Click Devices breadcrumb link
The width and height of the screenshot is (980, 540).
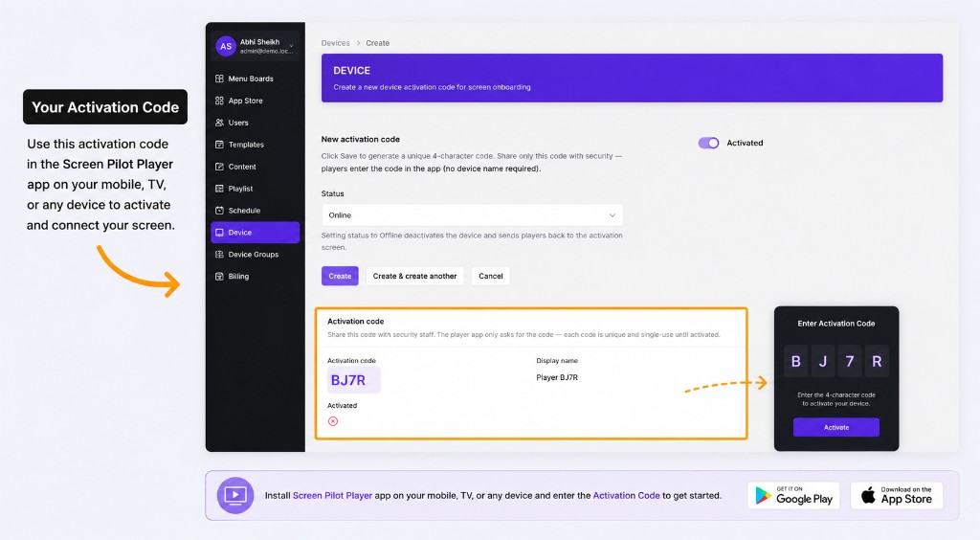[x=336, y=43]
